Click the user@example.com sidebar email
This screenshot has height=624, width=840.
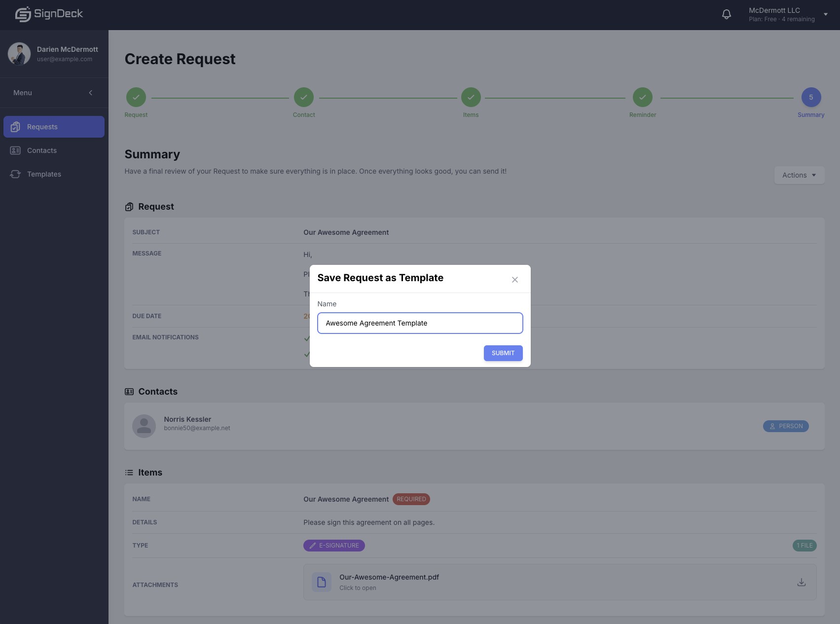65,59
